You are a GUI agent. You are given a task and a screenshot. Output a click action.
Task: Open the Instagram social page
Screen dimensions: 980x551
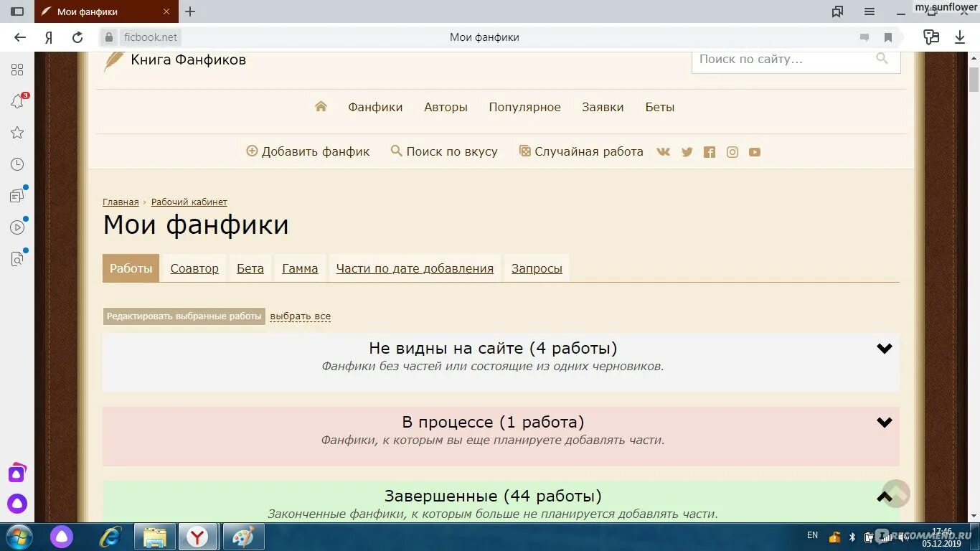click(732, 152)
